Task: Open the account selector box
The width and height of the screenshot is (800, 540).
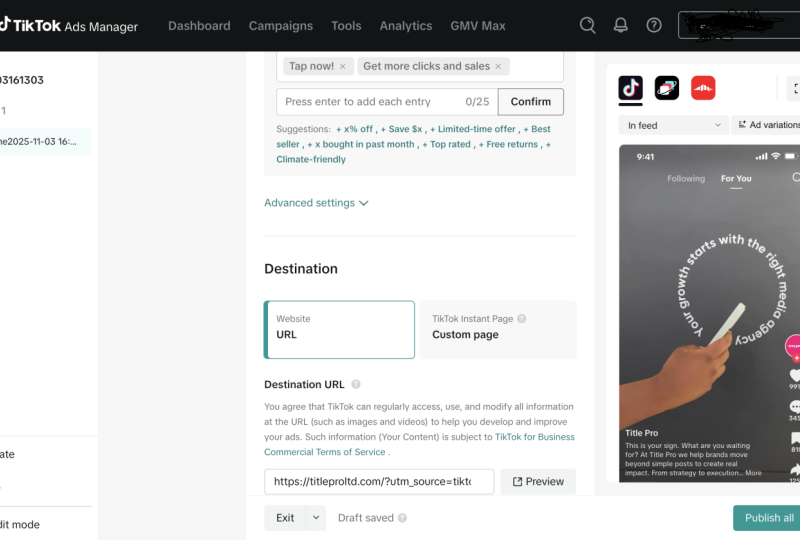Action: [x=739, y=25]
